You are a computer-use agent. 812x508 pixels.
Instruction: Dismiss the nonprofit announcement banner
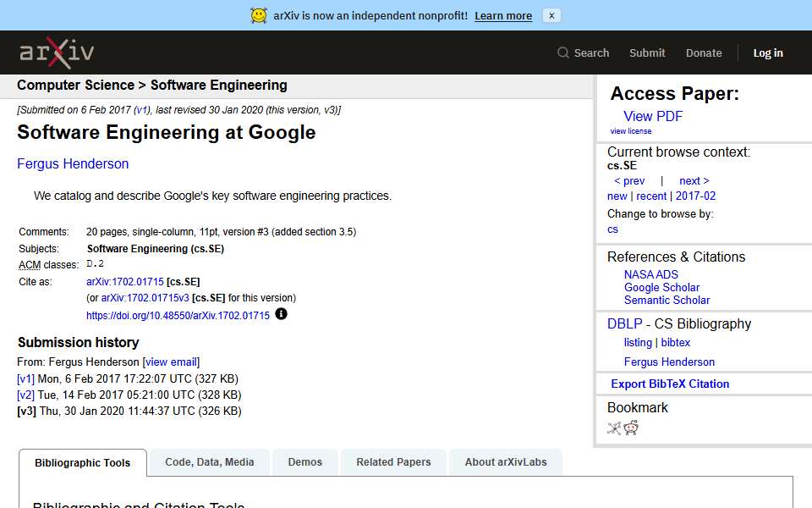[x=551, y=15]
